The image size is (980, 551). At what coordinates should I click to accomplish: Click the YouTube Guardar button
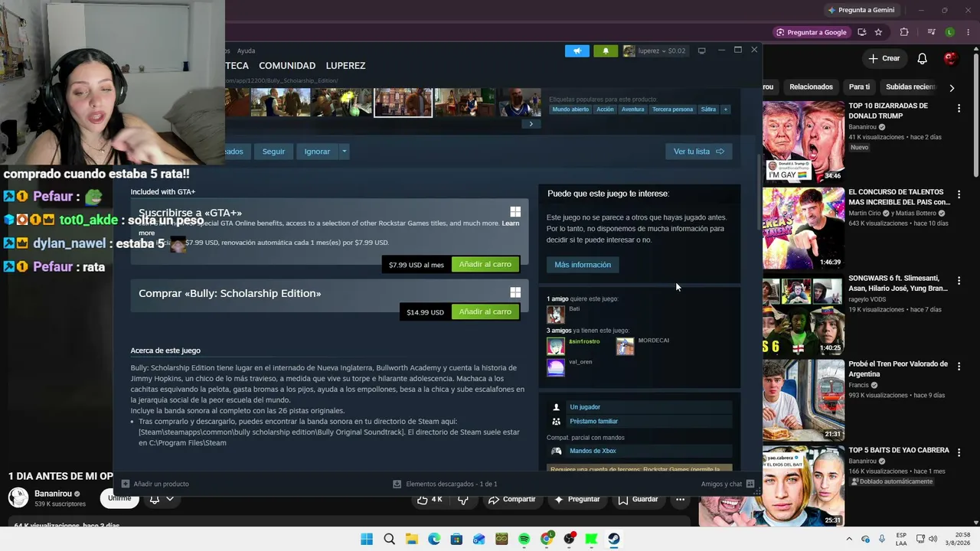638,500
